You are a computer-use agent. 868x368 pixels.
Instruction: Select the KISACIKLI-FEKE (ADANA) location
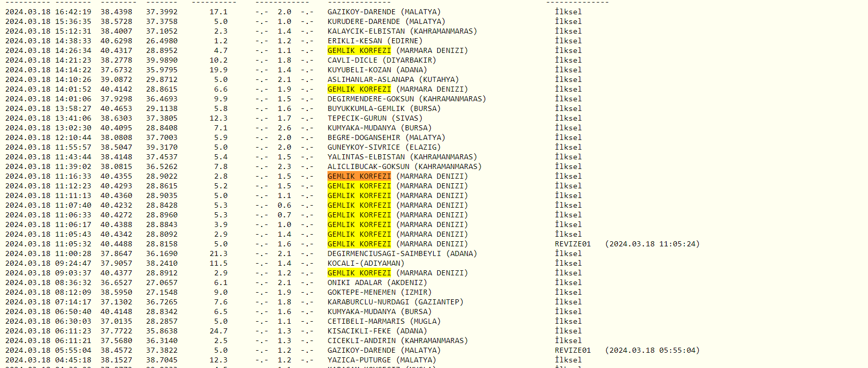pyautogui.click(x=377, y=331)
